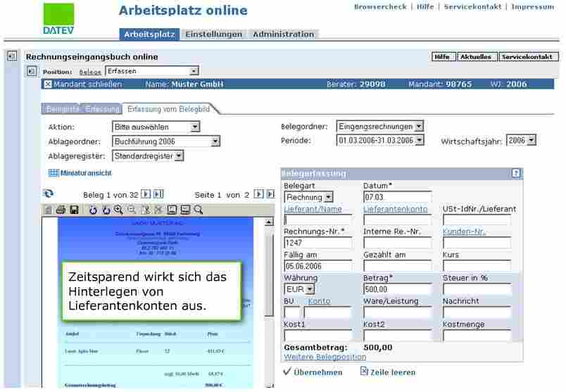Click the fit width view icon
Screen dimensions: 566x392
(185, 210)
